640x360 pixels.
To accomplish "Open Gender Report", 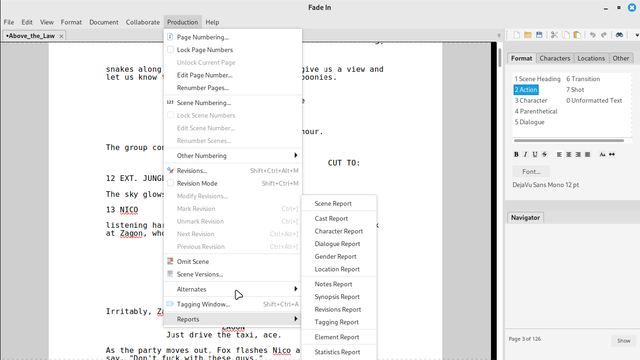I will (x=339, y=256).
